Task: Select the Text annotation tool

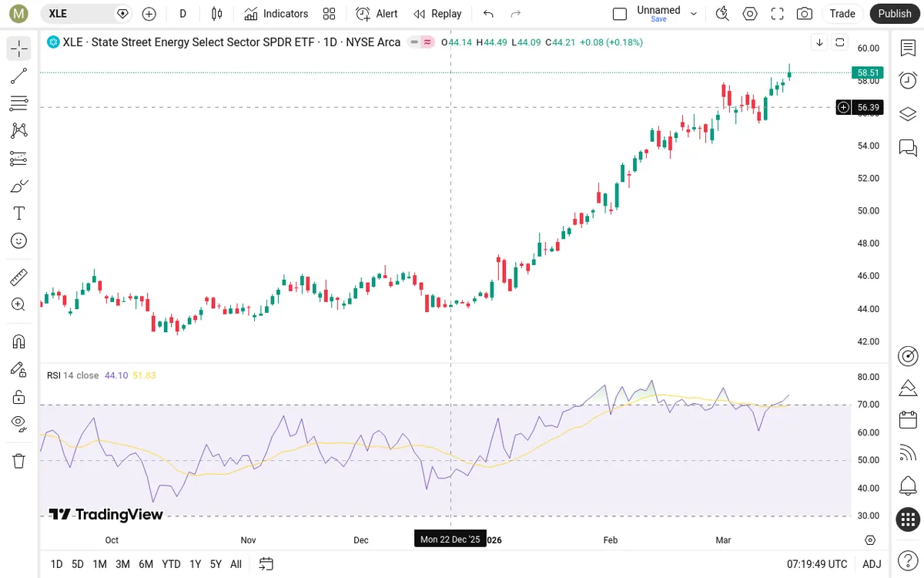Action: (19, 213)
